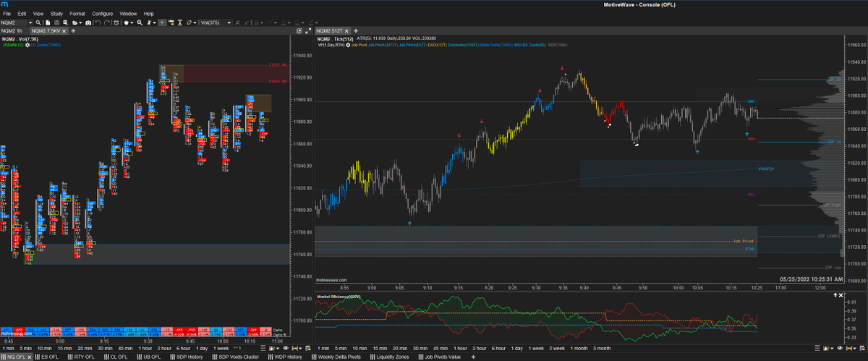Open the alerts alarm clock icon
The width and height of the screenshot is (868, 361).
(x=116, y=22)
